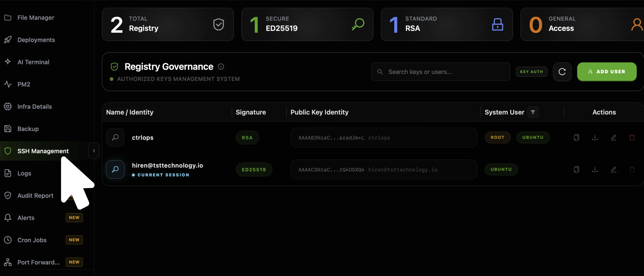Focus the Search keys or users field

(441, 72)
